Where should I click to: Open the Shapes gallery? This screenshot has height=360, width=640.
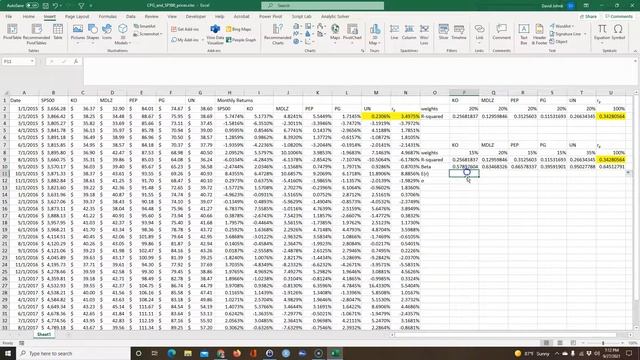tap(93, 33)
